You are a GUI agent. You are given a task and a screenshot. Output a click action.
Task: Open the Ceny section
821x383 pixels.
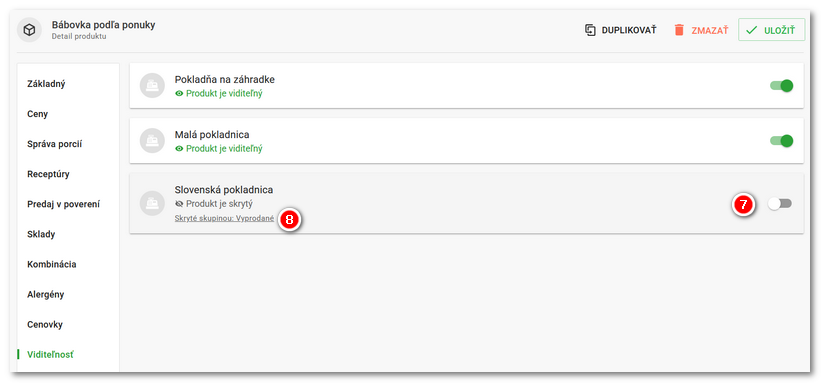point(38,114)
